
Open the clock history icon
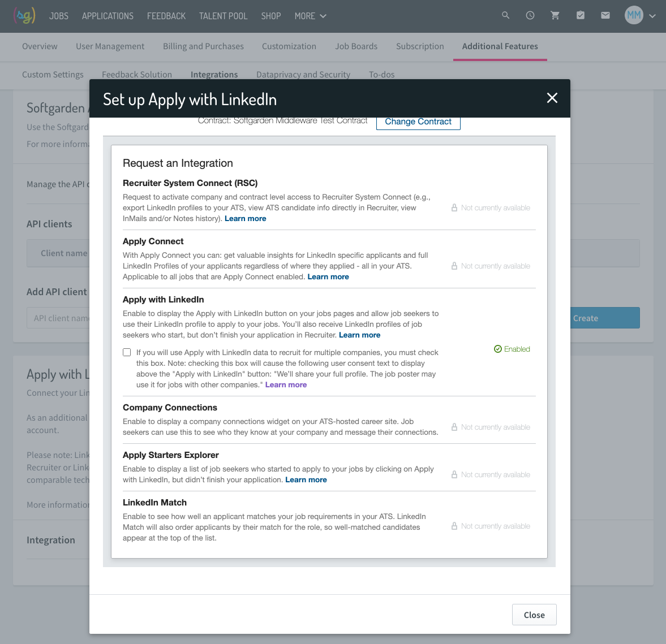tap(530, 15)
